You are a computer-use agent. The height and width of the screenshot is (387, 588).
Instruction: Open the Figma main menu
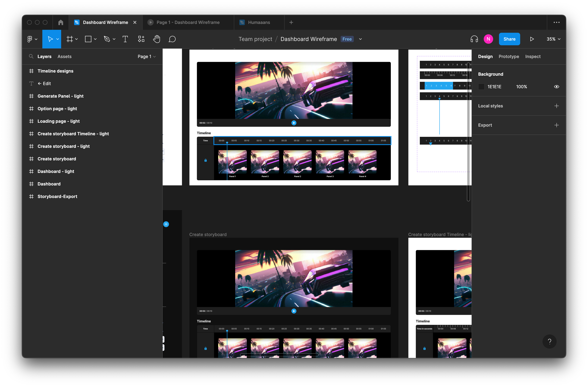(x=32, y=39)
